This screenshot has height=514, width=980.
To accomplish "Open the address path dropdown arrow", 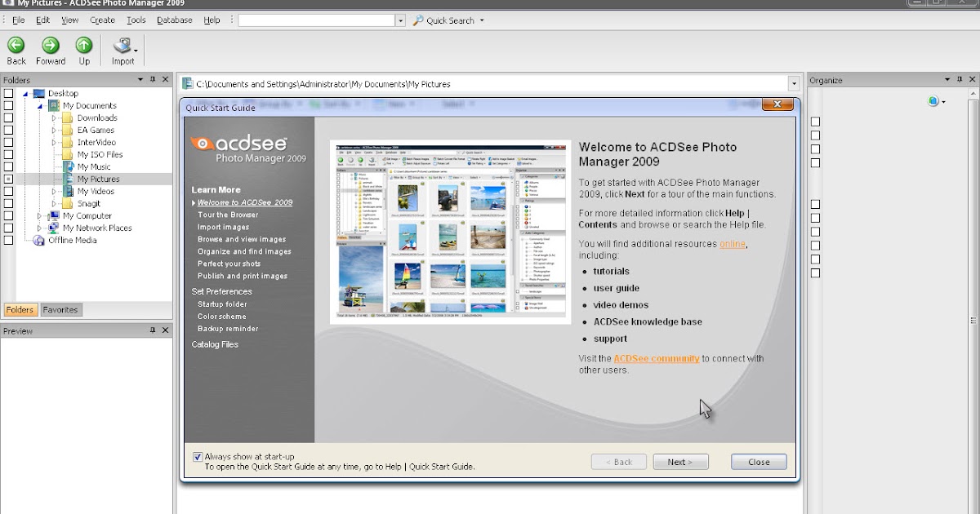I will [x=793, y=83].
